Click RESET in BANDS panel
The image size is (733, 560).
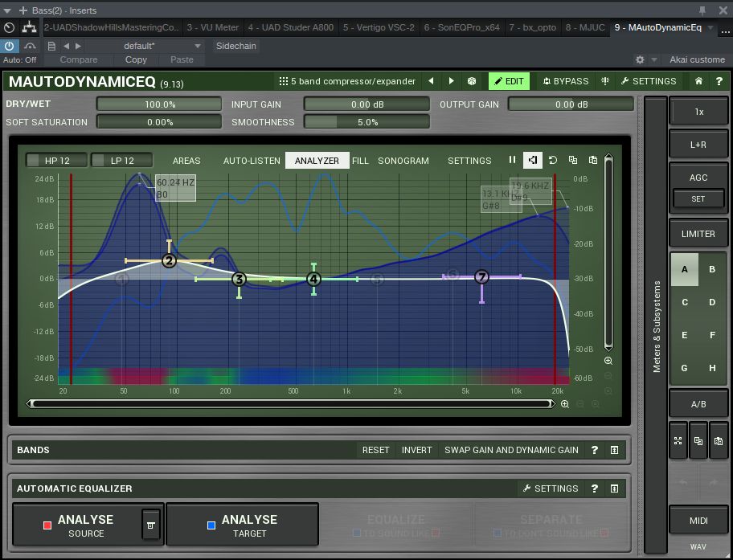[x=375, y=450]
